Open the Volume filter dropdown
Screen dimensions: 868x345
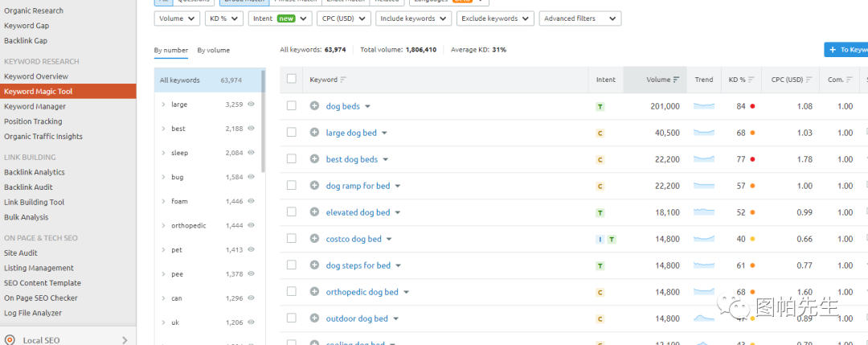(177, 18)
